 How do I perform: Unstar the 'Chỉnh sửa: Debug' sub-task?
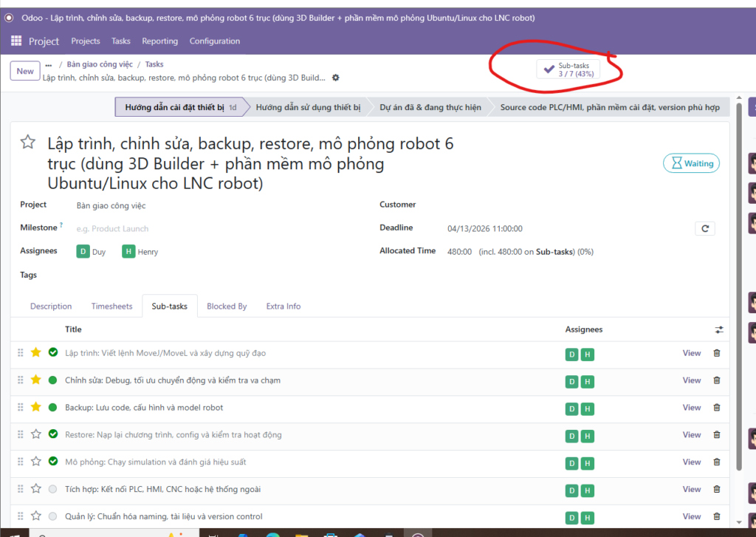pyautogui.click(x=36, y=380)
